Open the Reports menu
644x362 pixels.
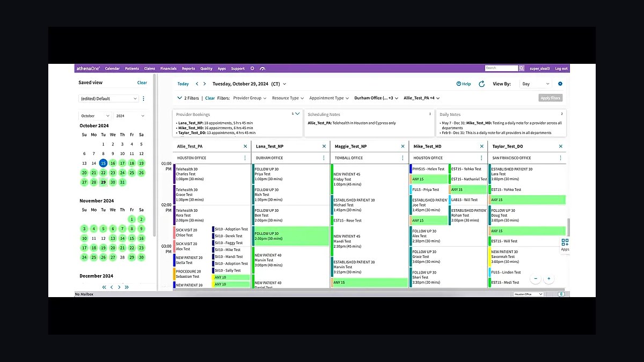pyautogui.click(x=188, y=69)
